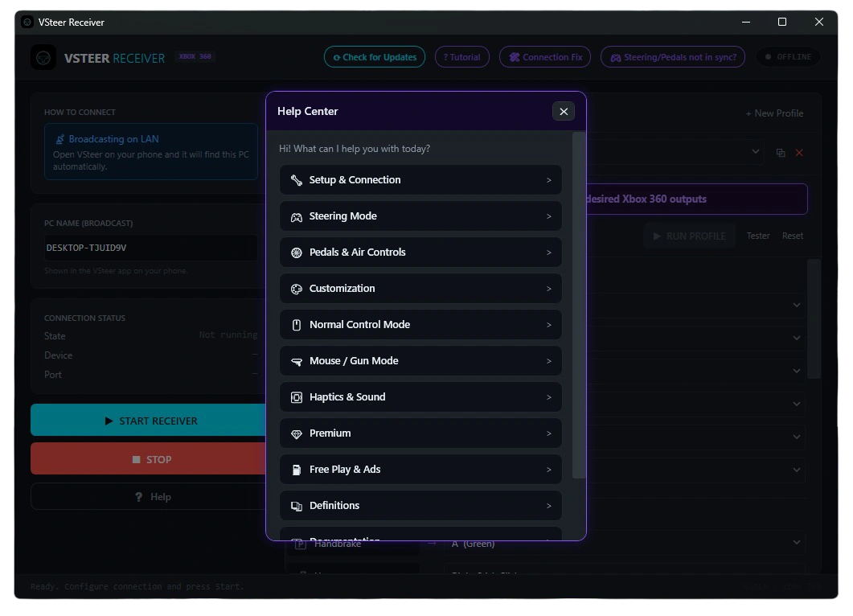Click Check for Updates button
Image resolution: width=853 pixels, height=616 pixels.
pyautogui.click(x=375, y=57)
